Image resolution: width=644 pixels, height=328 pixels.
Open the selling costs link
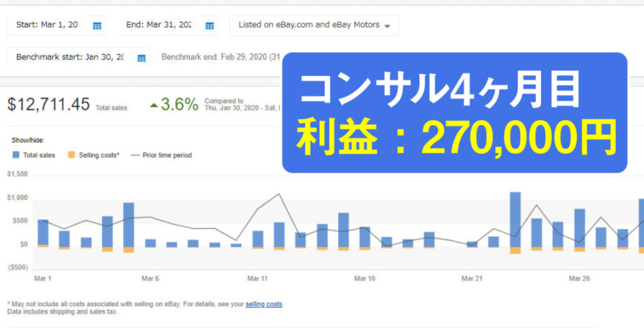coord(264,304)
